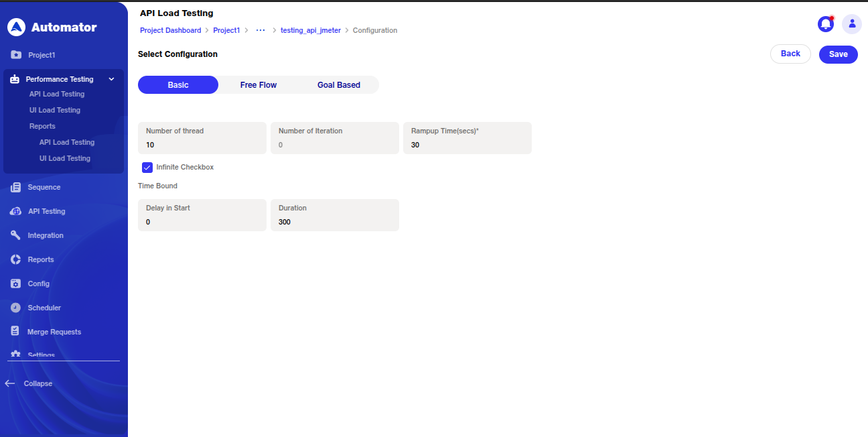This screenshot has width=868, height=437.
Task: Click the Automator logo icon
Action: (17, 27)
